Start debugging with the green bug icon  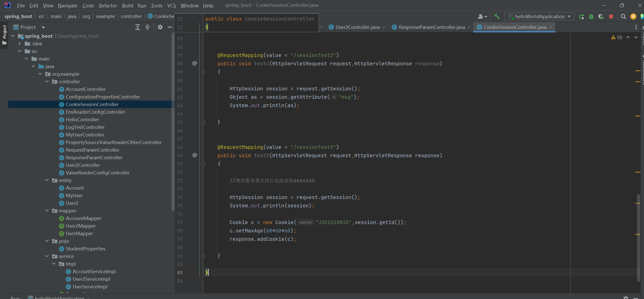tap(591, 17)
